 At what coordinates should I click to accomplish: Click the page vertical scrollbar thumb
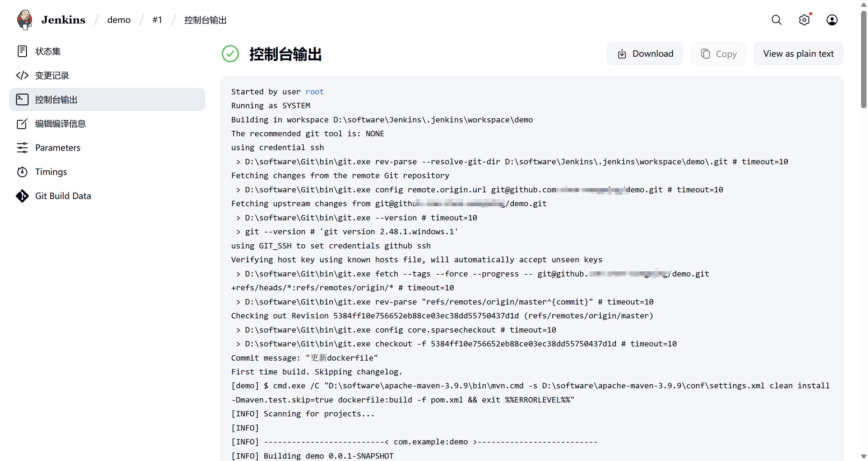click(863, 59)
